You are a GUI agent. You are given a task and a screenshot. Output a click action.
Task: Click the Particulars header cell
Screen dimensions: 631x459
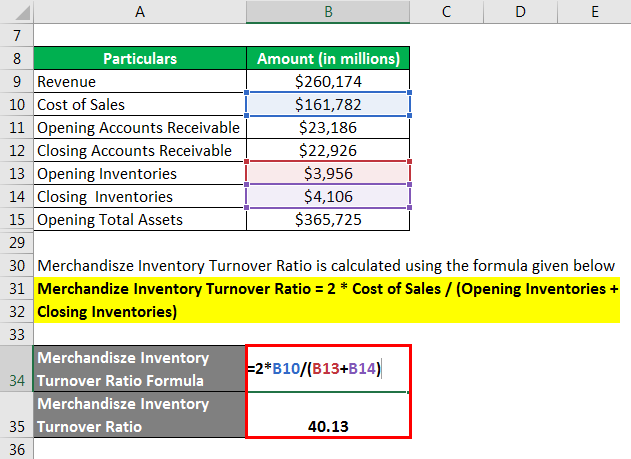click(x=140, y=58)
